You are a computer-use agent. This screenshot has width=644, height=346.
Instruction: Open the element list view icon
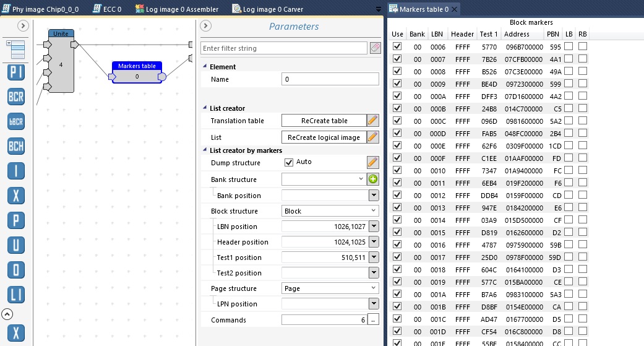[16, 50]
